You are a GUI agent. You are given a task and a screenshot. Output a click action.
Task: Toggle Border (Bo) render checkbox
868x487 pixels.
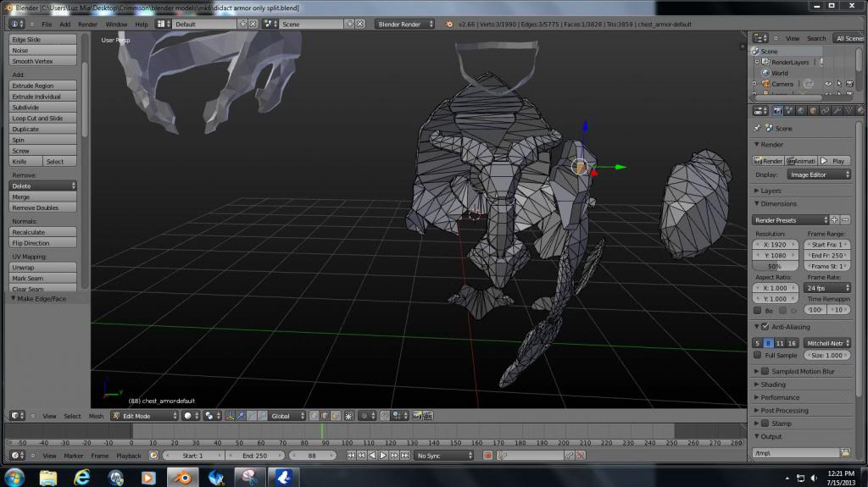click(x=757, y=311)
